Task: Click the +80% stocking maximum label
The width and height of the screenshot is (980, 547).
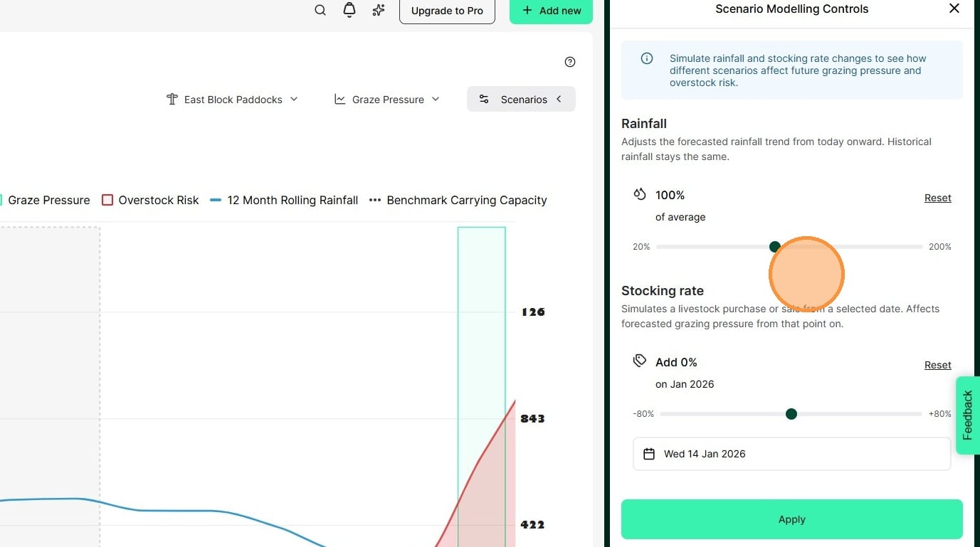Action: point(939,414)
